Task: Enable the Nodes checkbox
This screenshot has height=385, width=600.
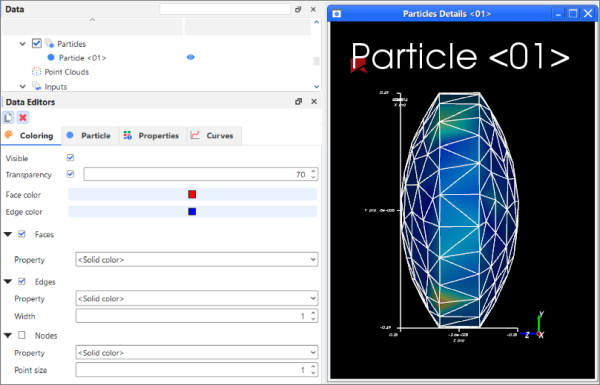Action: click(22, 335)
